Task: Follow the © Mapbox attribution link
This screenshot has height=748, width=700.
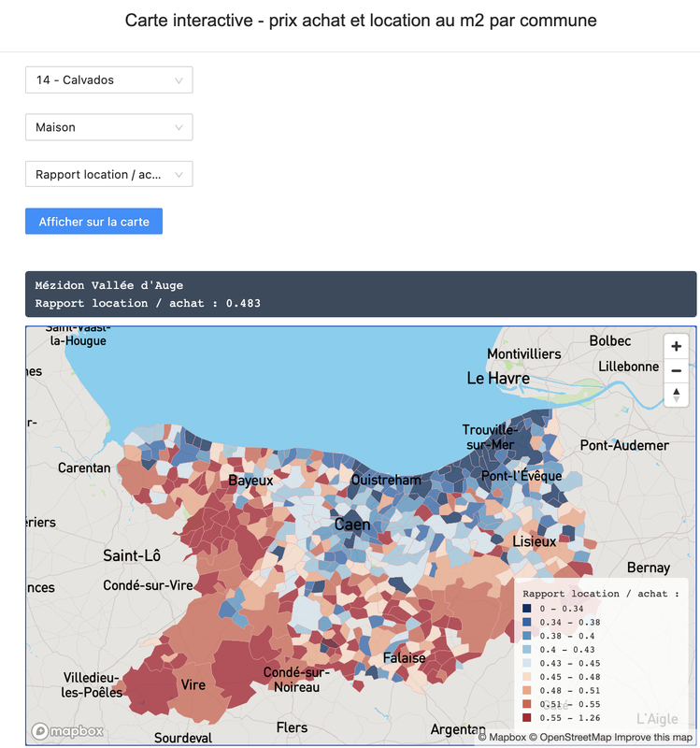Action: pos(502,737)
